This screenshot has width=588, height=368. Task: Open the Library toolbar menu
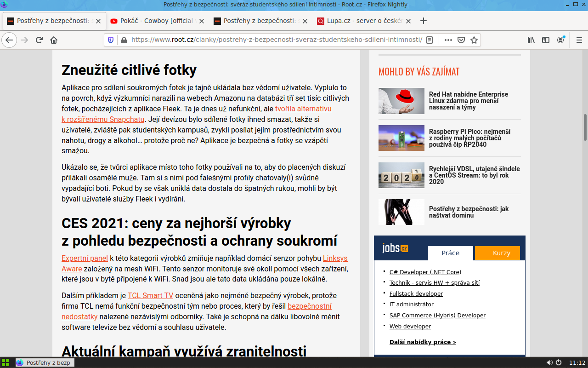tap(531, 40)
